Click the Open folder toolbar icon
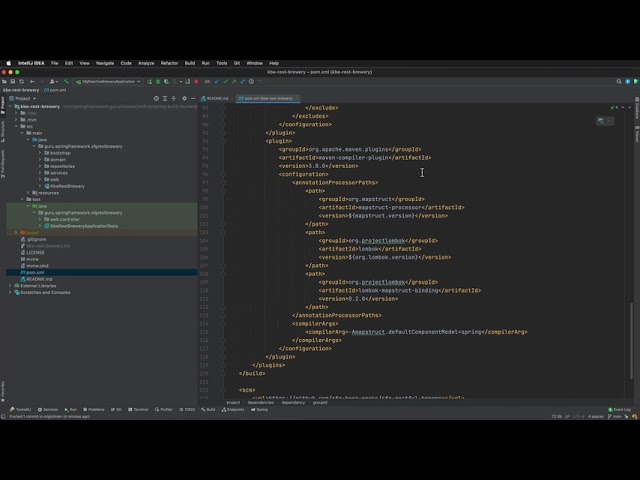 4,82
